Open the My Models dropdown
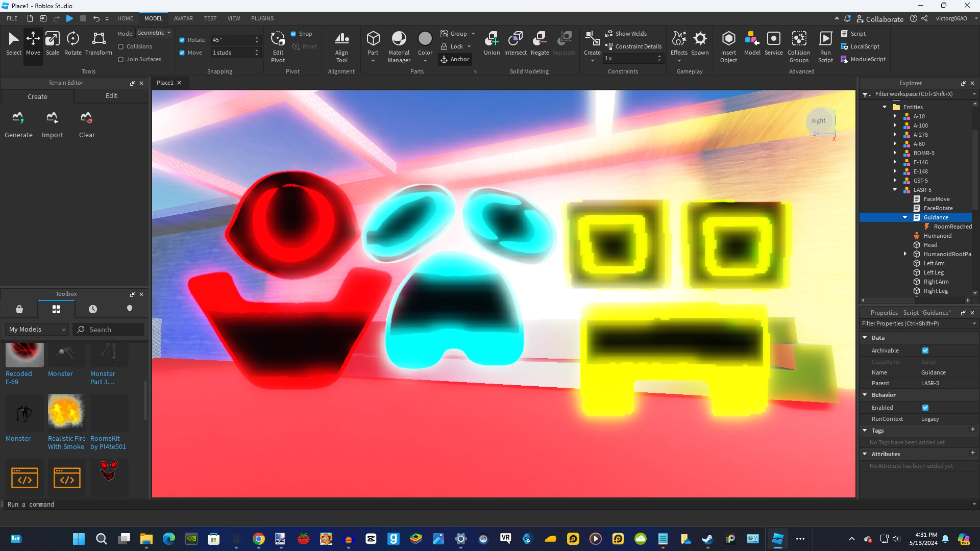Viewport: 980px width, 551px height. [x=37, y=330]
